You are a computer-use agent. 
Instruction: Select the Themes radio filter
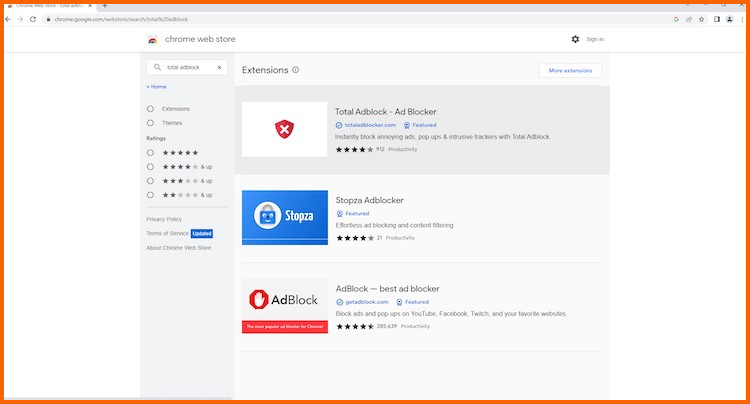tap(150, 123)
